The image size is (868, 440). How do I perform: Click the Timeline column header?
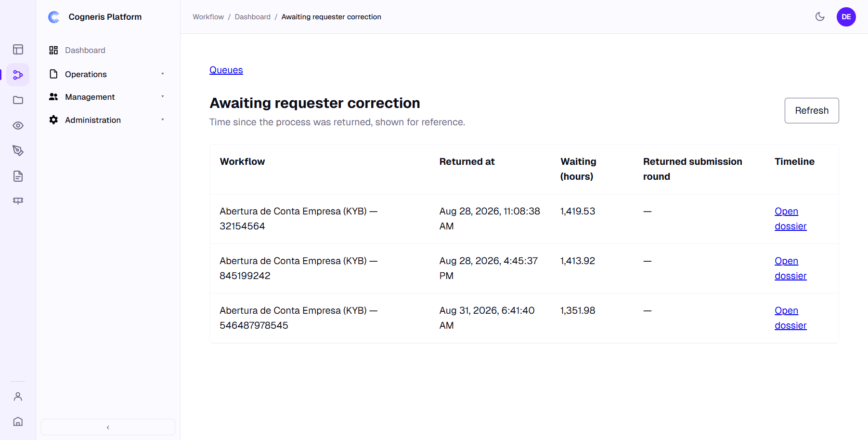click(x=794, y=161)
